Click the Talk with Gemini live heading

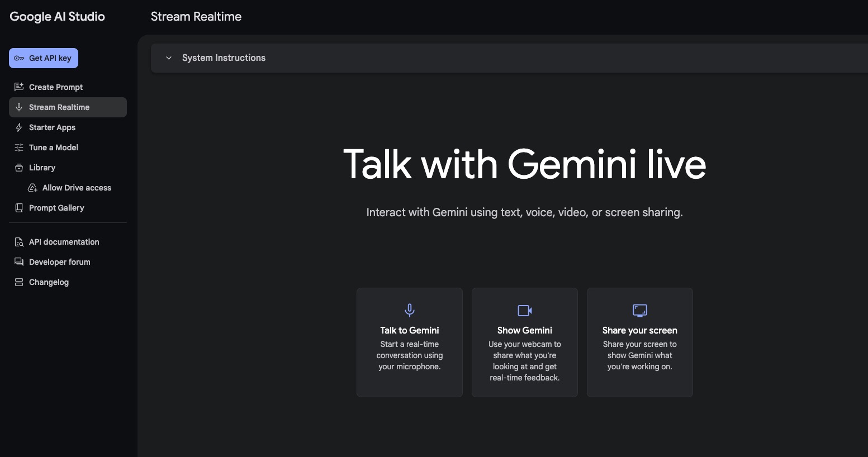click(525, 164)
